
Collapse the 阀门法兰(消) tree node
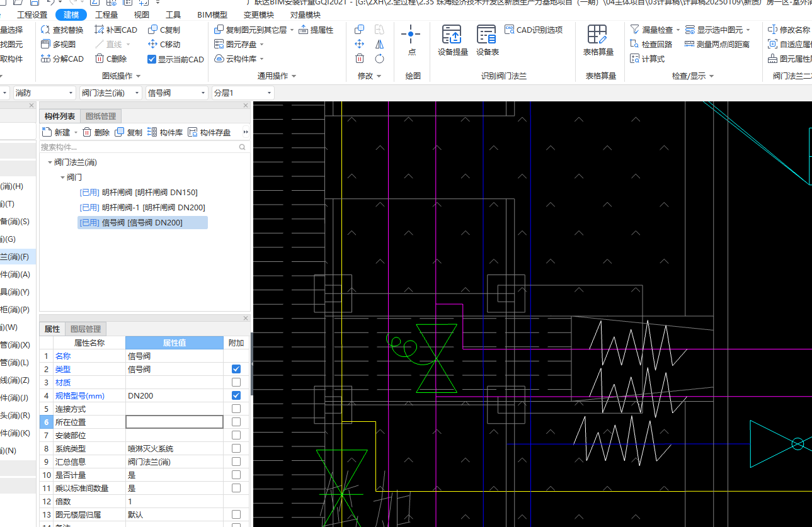click(x=50, y=162)
